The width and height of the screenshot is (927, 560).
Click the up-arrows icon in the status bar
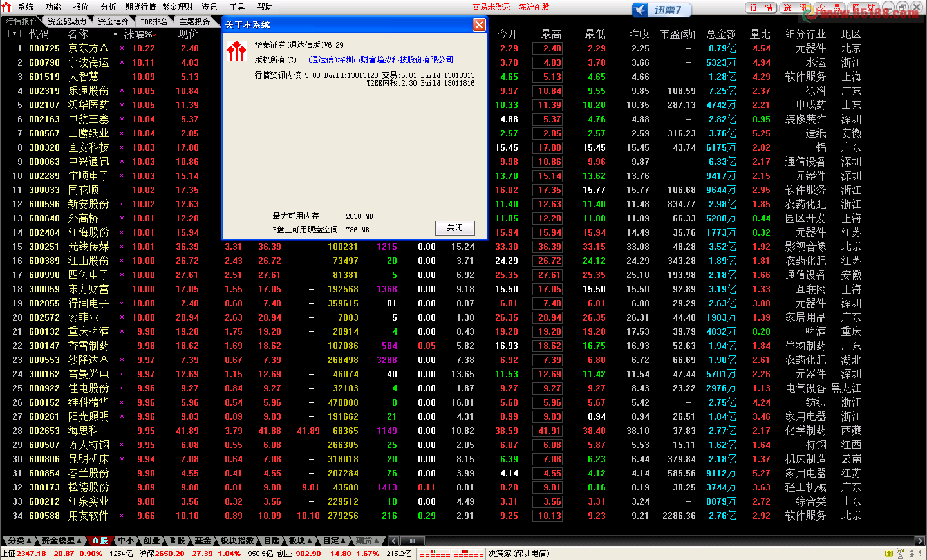[912, 554]
